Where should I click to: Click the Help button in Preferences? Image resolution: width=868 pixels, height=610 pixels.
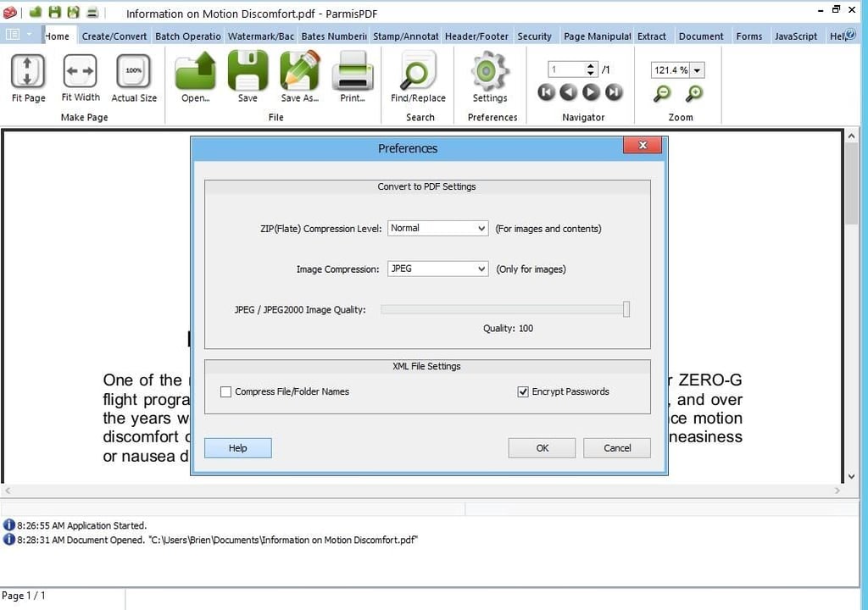(x=238, y=448)
